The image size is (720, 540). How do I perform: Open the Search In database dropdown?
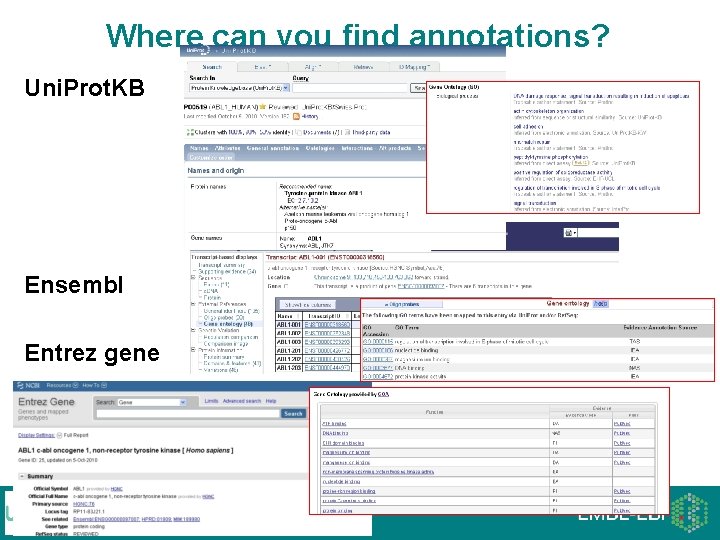click(239, 88)
